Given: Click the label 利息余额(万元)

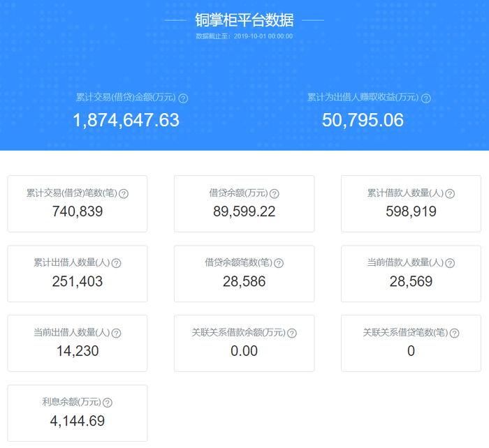Looking at the screenshot, I should [72, 402].
